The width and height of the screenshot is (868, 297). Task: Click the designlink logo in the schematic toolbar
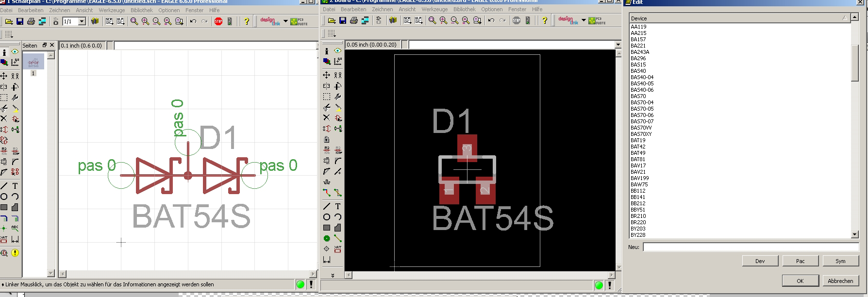click(x=270, y=21)
